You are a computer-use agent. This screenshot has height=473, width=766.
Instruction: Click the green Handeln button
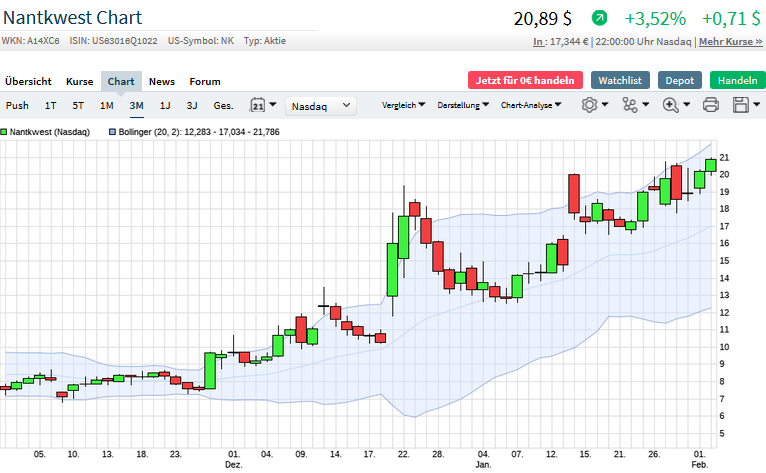coord(737,80)
